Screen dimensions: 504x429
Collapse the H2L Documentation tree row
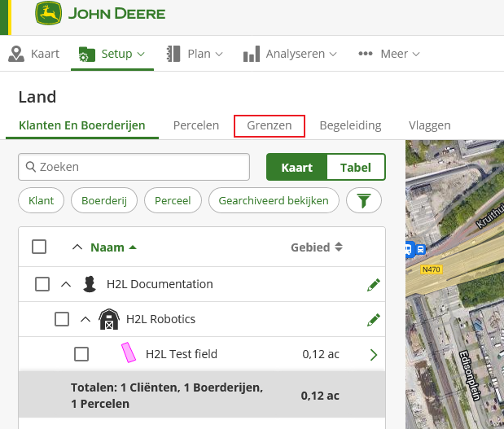(x=65, y=284)
